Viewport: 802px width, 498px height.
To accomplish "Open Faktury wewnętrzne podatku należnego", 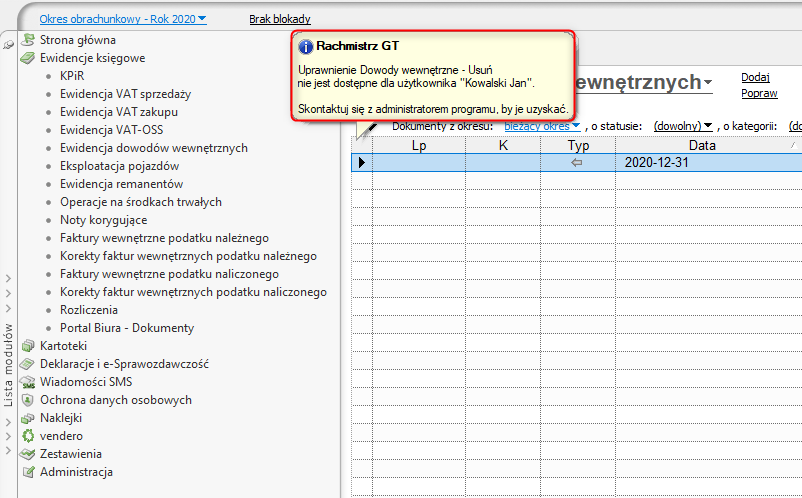I will click(164, 238).
